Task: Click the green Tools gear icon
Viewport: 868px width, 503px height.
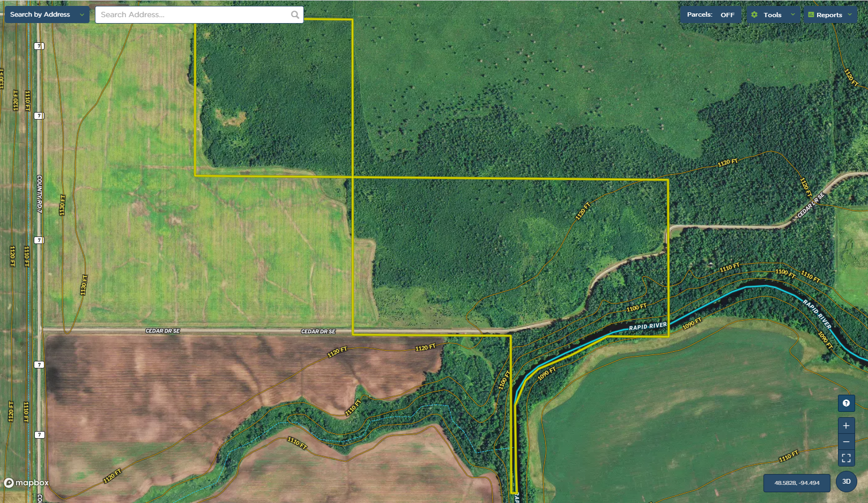Action: [754, 15]
